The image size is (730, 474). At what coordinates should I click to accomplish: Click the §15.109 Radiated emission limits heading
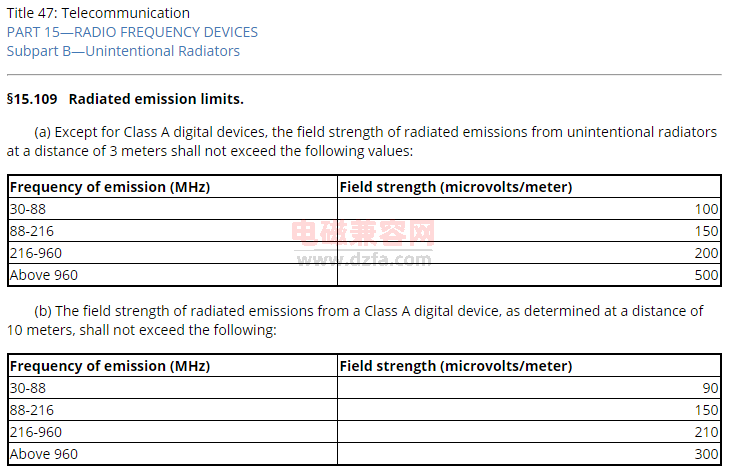click(x=125, y=99)
